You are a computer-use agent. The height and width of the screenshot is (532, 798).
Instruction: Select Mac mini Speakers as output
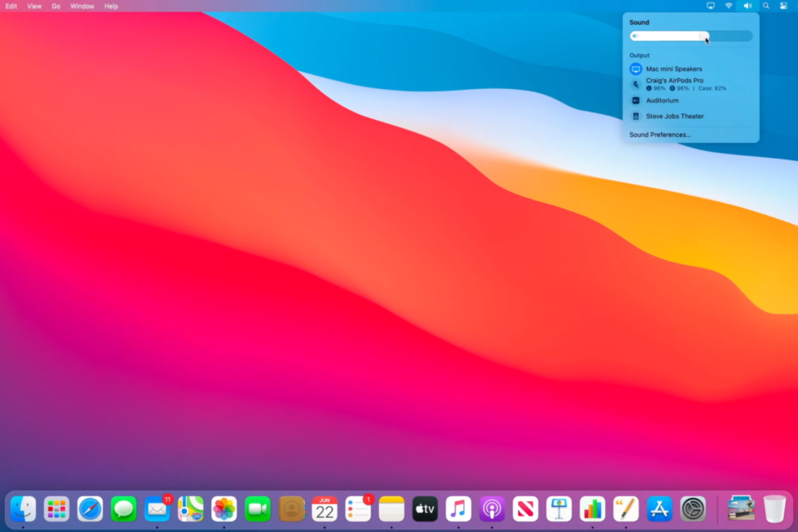[673, 69]
